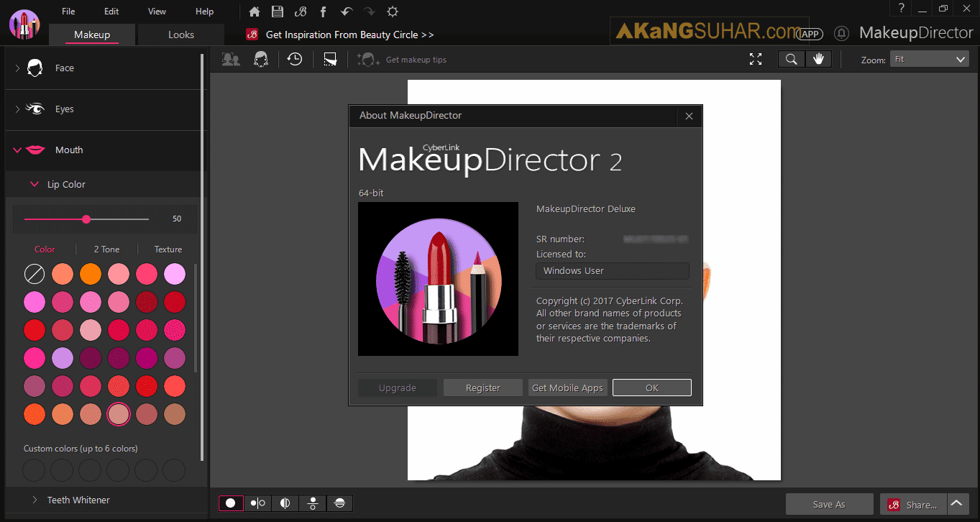Select the adjust face points tool

click(x=261, y=59)
